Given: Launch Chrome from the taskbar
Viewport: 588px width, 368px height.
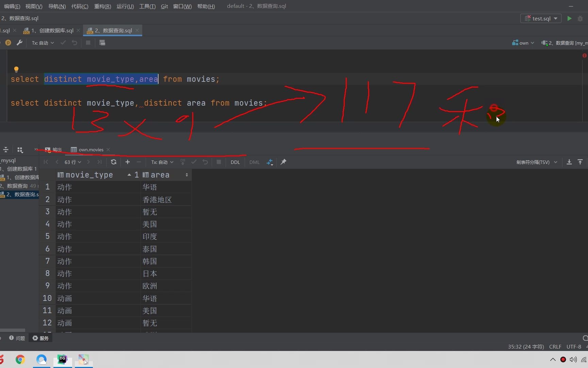Looking at the screenshot, I should pos(20,359).
